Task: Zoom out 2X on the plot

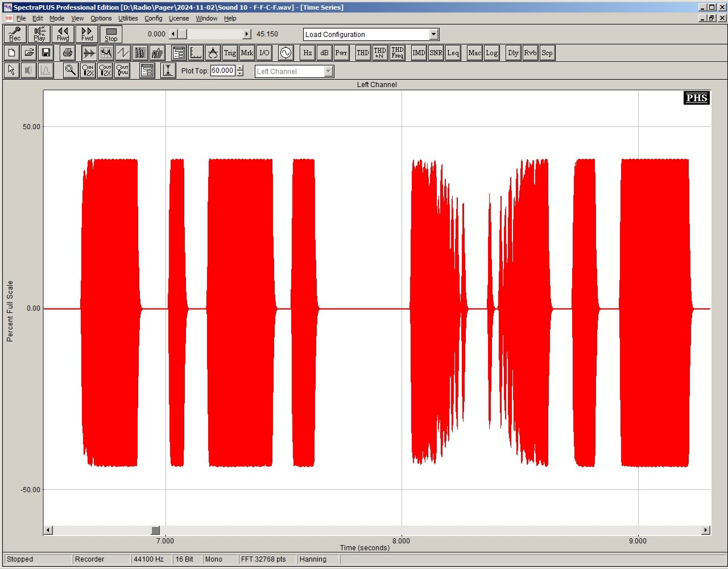Action: click(x=105, y=71)
